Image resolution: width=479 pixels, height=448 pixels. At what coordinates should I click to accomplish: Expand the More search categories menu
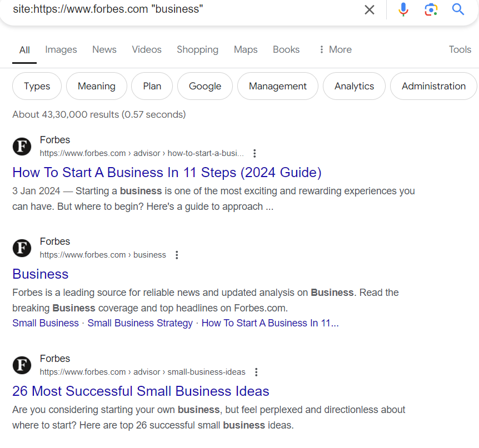coord(336,49)
